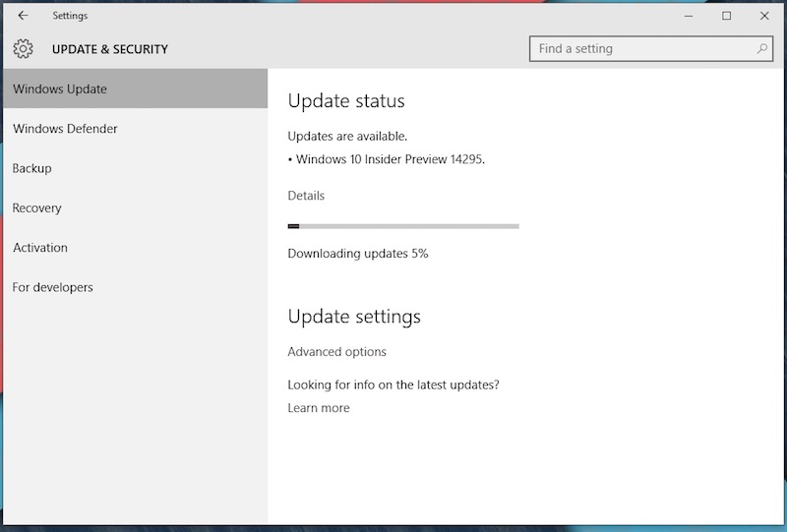Image resolution: width=787 pixels, height=532 pixels.
Task: Open the Recovery section
Action: click(136, 207)
